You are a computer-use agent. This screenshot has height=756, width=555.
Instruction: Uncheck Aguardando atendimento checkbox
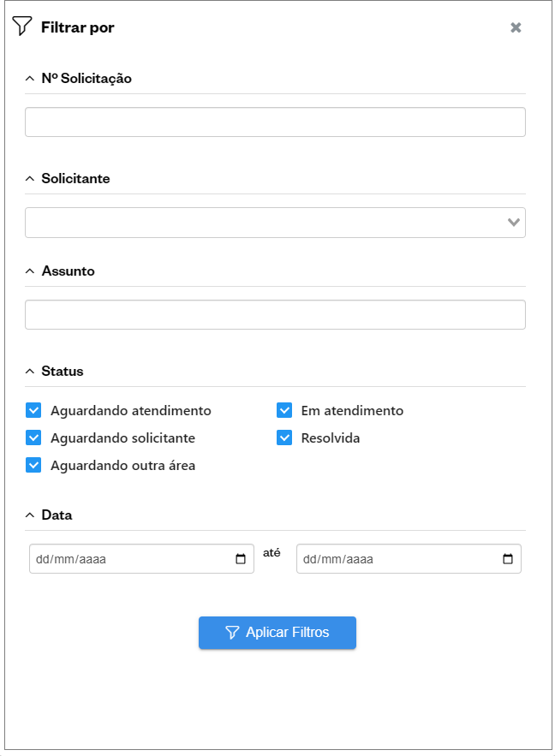coord(33,410)
